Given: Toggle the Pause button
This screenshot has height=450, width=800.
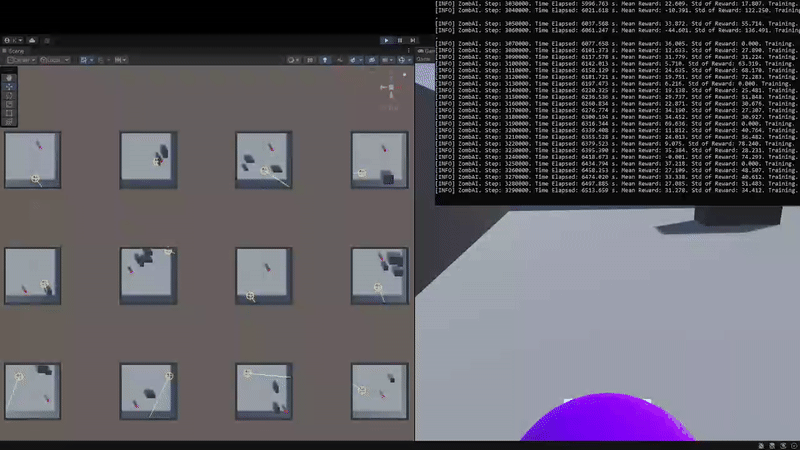Looking at the screenshot, I should tap(400, 40).
